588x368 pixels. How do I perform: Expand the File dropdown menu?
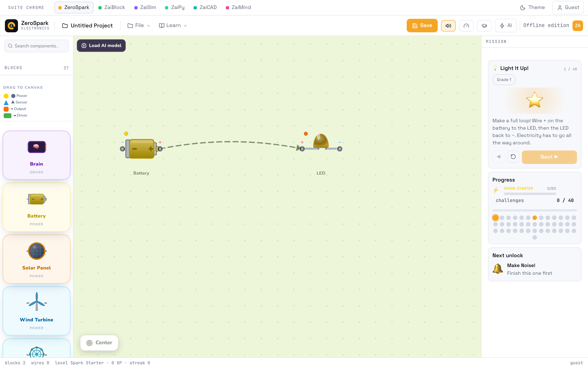click(139, 26)
